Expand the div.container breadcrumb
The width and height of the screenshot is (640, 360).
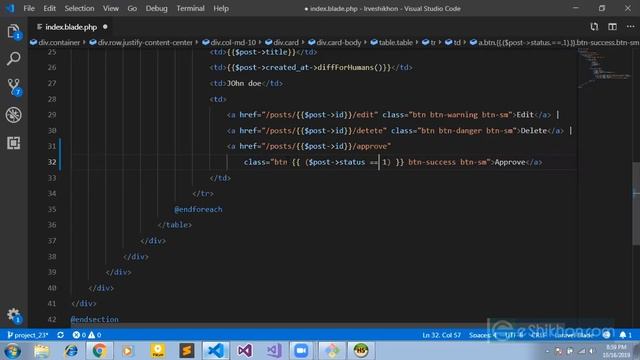(x=55, y=42)
